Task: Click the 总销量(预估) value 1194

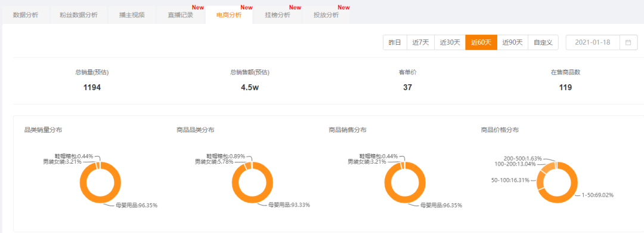Action: (92, 87)
